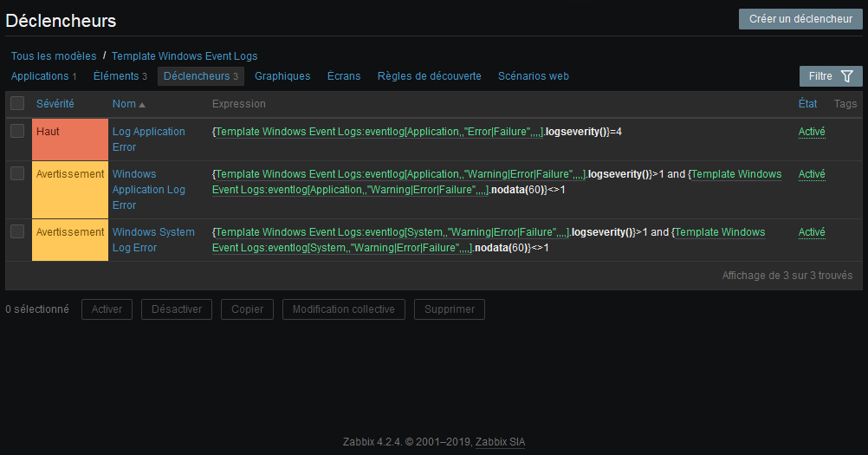Screen dimensions: 868x455
Task: Click the Haut severity red cell
Action: [x=70, y=140]
